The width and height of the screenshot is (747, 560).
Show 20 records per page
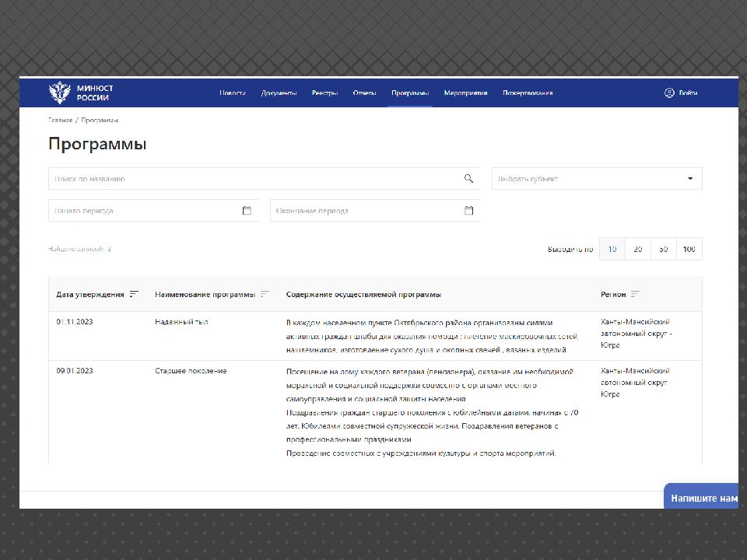point(638,249)
